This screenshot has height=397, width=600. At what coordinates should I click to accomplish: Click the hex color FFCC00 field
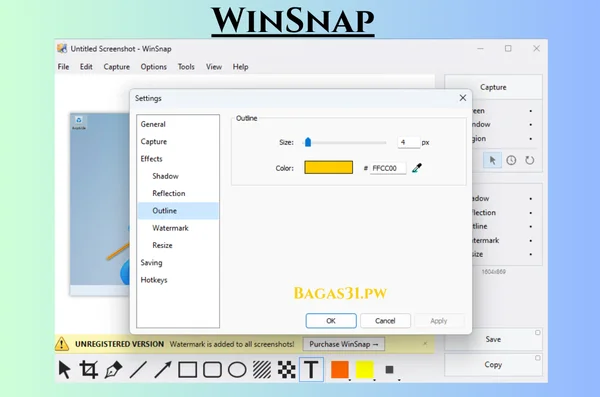tap(388, 168)
